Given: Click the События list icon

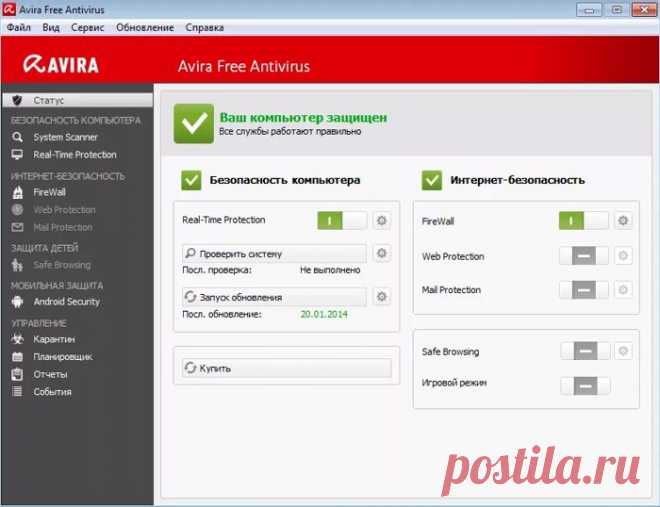Looking at the screenshot, I should point(17,392).
